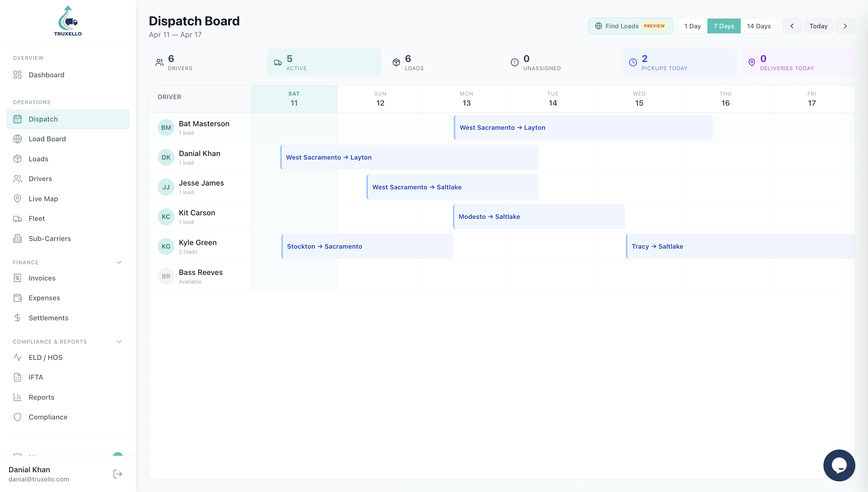This screenshot has height=492, width=868.
Task: Select the 14 Days tab
Action: pyautogui.click(x=759, y=26)
